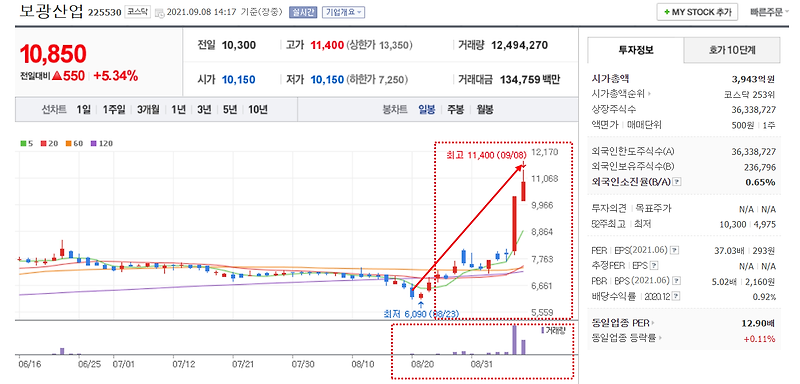Screen dimensions: 800x384
Task: Click the help icon next to 배당수익률 2020.12
Action: point(675,296)
